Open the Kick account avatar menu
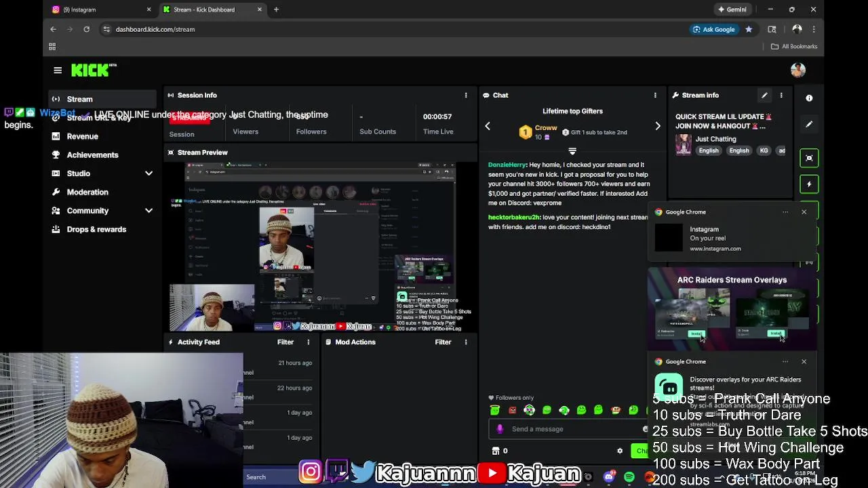 pos(797,70)
